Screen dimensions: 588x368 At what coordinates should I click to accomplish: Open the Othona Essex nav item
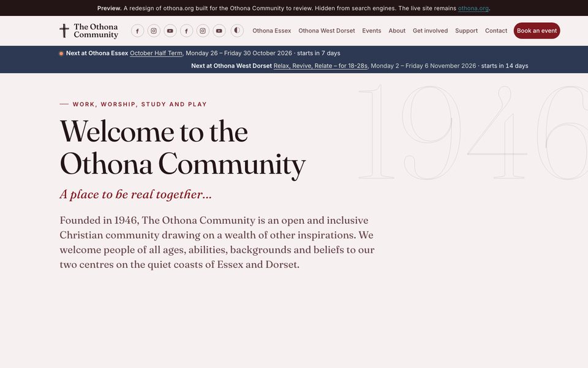click(271, 31)
